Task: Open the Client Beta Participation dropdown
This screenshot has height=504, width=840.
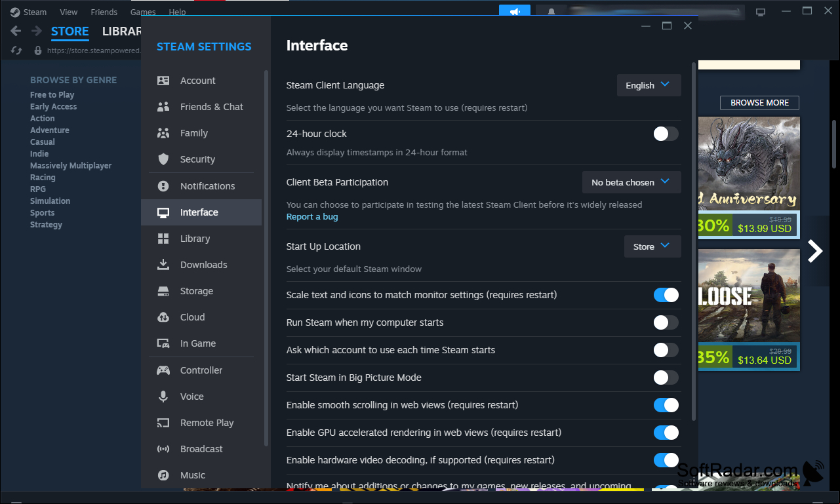Action: (x=631, y=182)
